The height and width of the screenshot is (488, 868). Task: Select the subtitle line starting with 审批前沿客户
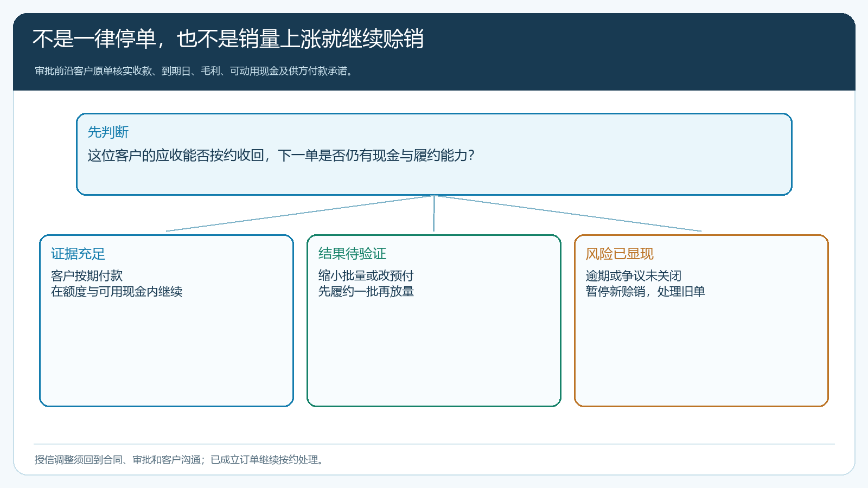click(x=195, y=71)
